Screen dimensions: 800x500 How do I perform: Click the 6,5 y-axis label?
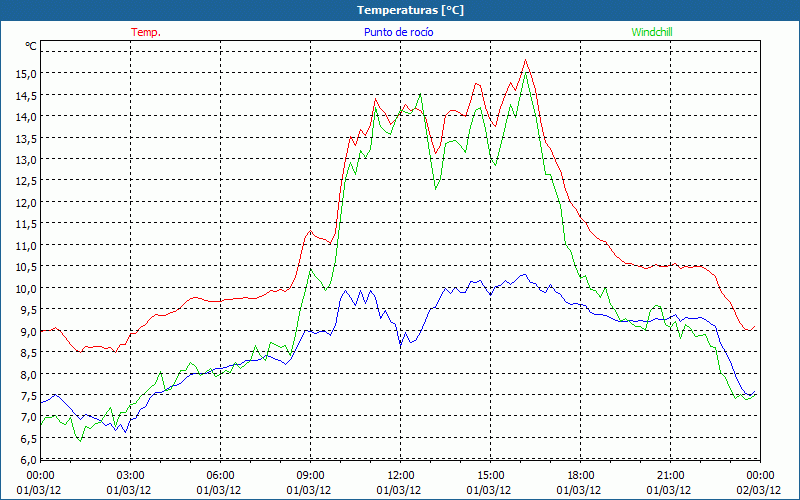30,438
